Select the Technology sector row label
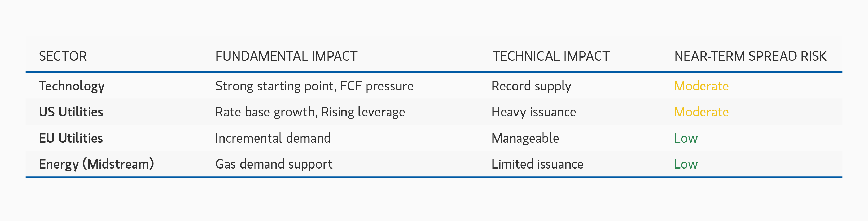 click(x=71, y=86)
